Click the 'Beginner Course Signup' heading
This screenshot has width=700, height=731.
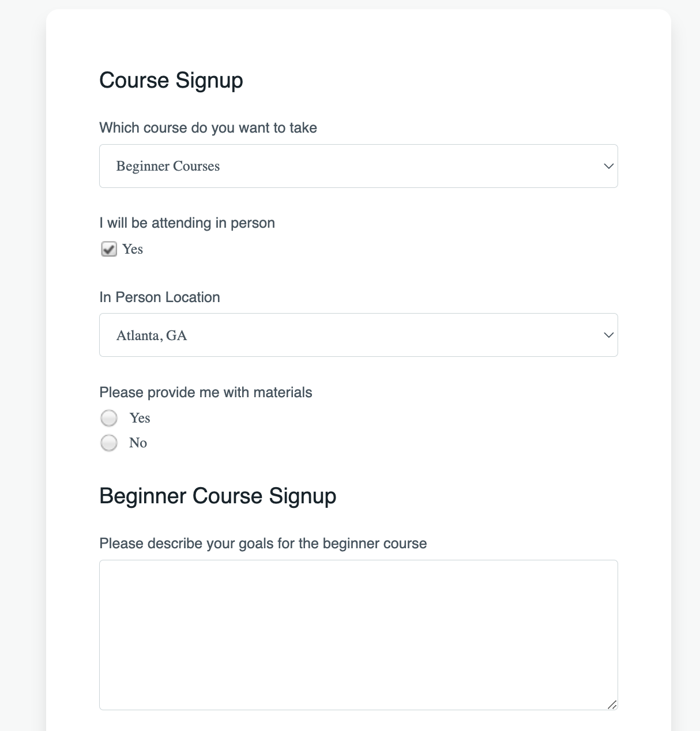[x=218, y=496]
